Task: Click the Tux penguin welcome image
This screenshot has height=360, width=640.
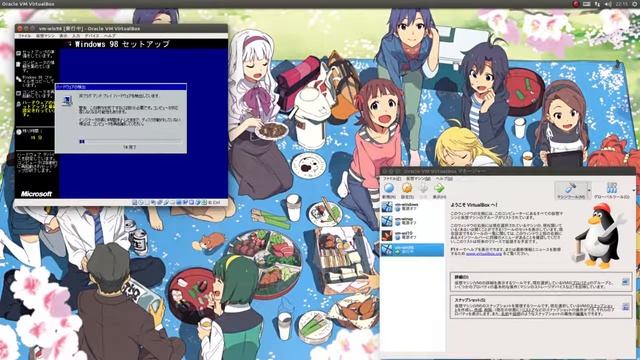Action: coord(599,235)
